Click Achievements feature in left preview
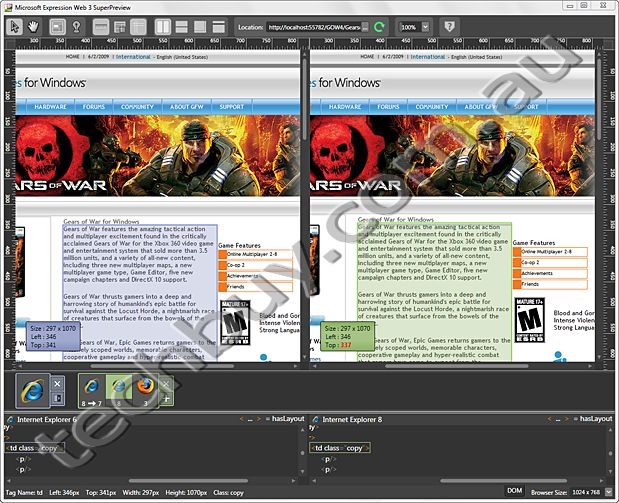Image resolution: width=619 pixels, height=503 pixels. (x=256, y=276)
